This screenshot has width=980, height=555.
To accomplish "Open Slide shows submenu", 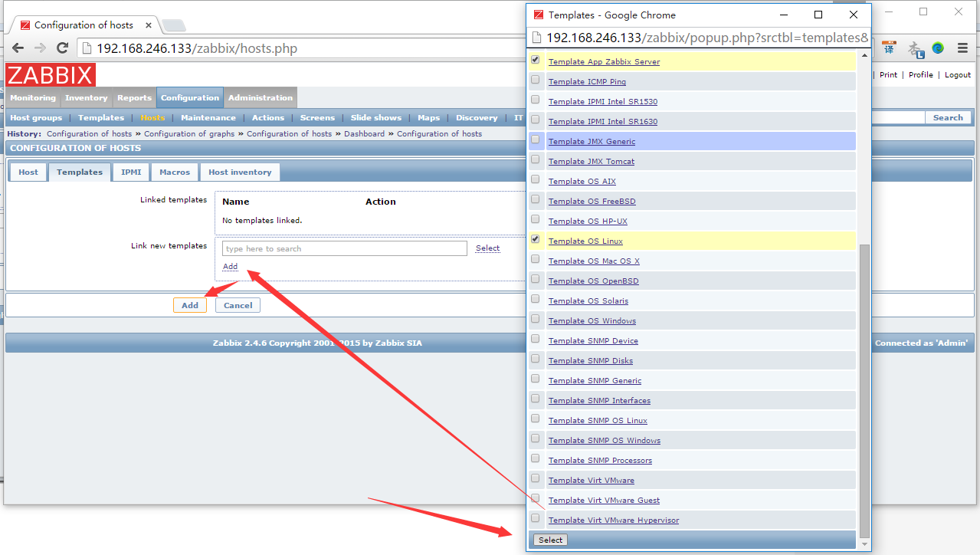I will (376, 118).
